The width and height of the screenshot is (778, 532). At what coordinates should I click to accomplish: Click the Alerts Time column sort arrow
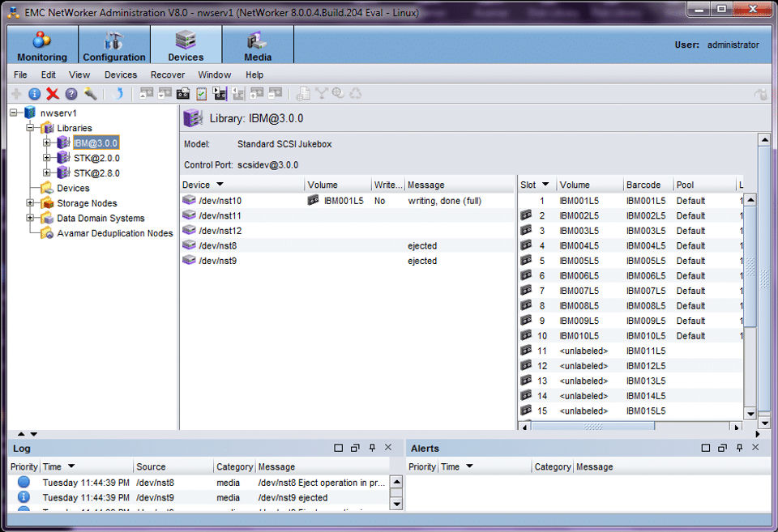click(x=469, y=466)
